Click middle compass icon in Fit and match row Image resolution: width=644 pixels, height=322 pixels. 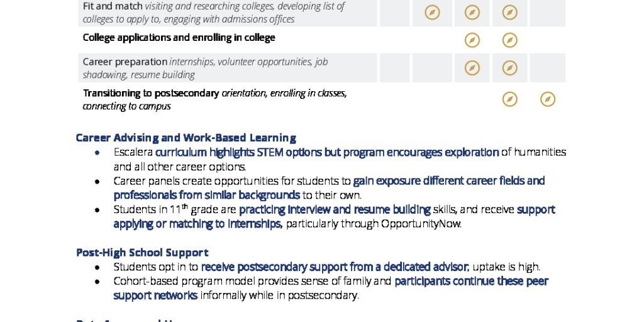point(472,13)
